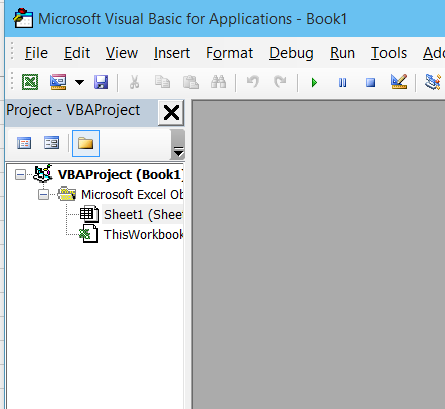
Task: Collapse Microsoft Excel Objects folder
Action: coord(43,195)
